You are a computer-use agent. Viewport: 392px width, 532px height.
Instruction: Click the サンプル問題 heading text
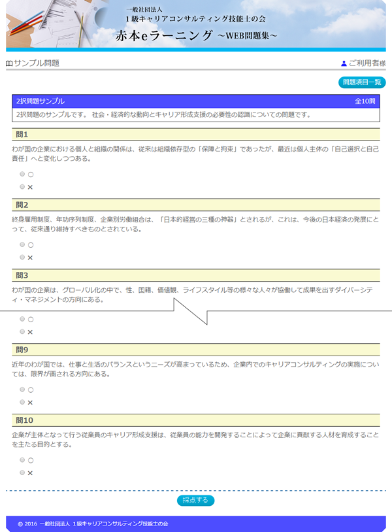[37, 63]
